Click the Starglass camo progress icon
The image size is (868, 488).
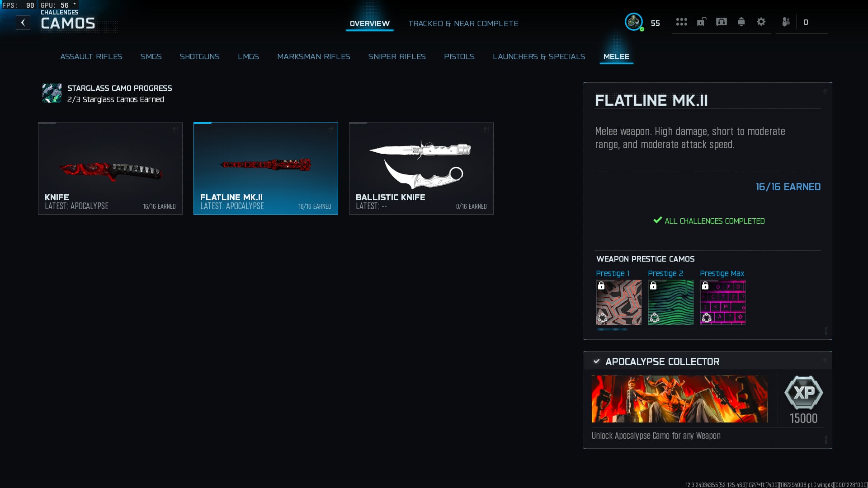(x=52, y=93)
